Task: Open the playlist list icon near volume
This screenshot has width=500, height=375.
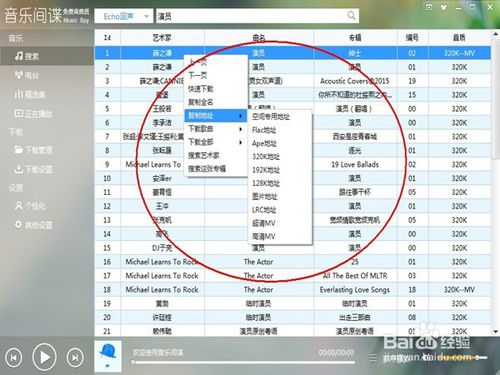Action: tap(373, 358)
